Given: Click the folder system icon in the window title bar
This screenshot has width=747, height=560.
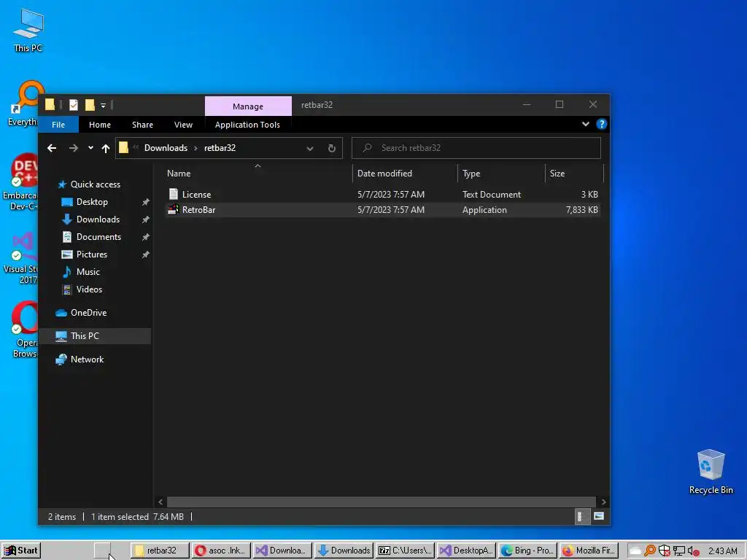Looking at the screenshot, I should coord(50,105).
